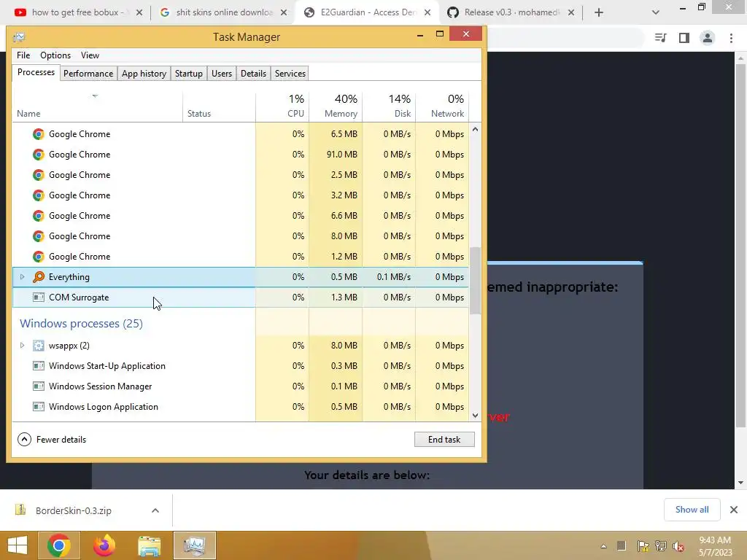The height and width of the screenshot is (560, 747).
Task: Switch to the Performance tab
Action: (88, 74)
